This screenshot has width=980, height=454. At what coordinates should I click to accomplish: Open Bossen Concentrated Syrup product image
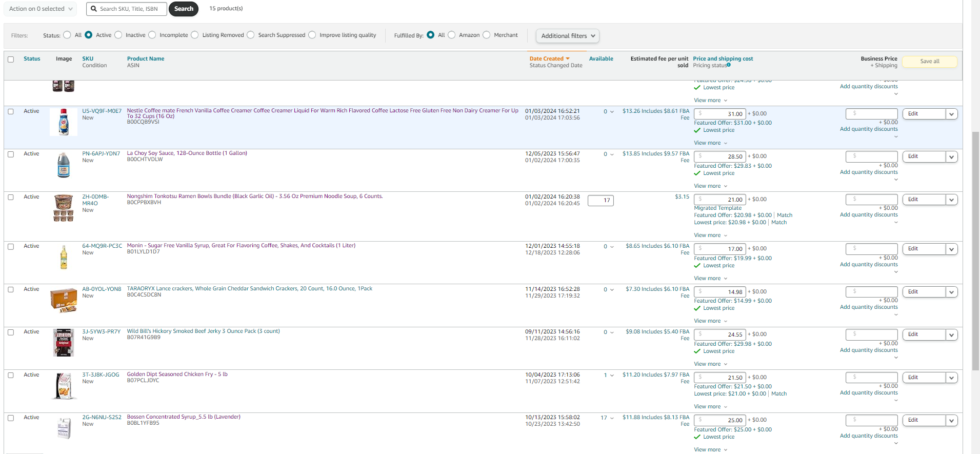coord(64,428)
